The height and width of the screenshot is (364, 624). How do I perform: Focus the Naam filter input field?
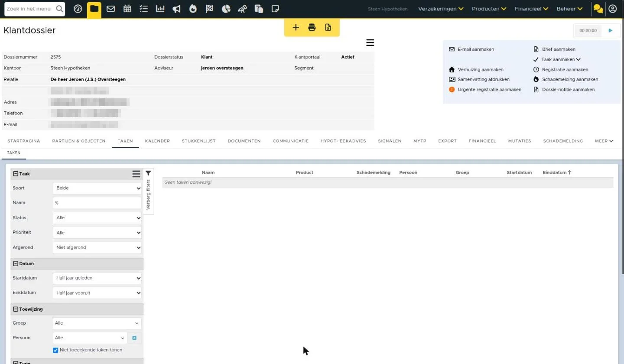(x=97, y=203)
